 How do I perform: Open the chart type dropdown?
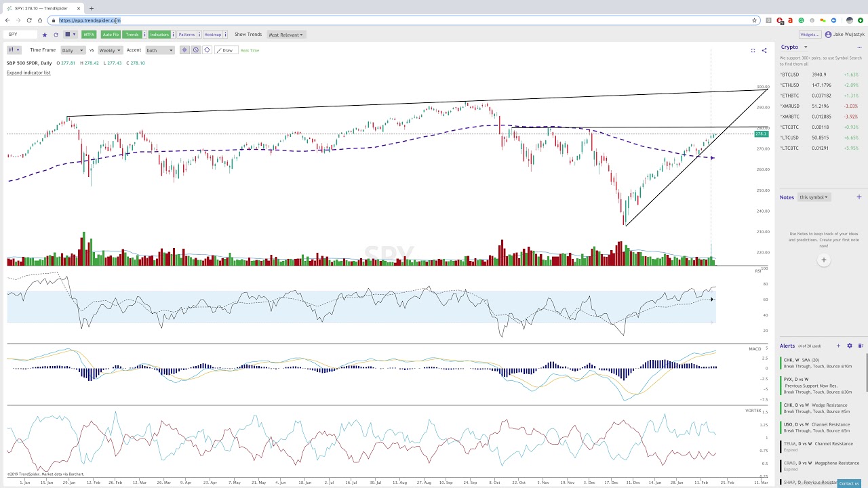coord(14,50)
